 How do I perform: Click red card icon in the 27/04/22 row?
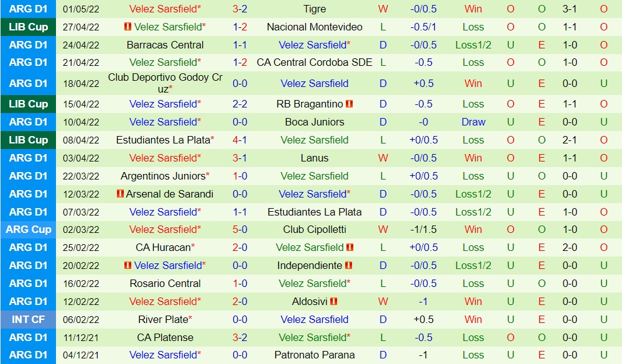(x=128, y=27)
